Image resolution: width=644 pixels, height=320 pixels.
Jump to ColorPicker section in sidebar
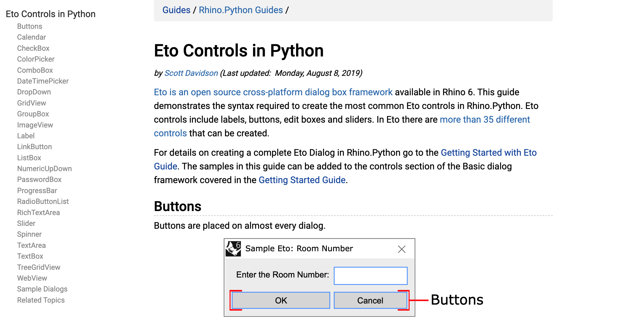[x=36, y=59]
